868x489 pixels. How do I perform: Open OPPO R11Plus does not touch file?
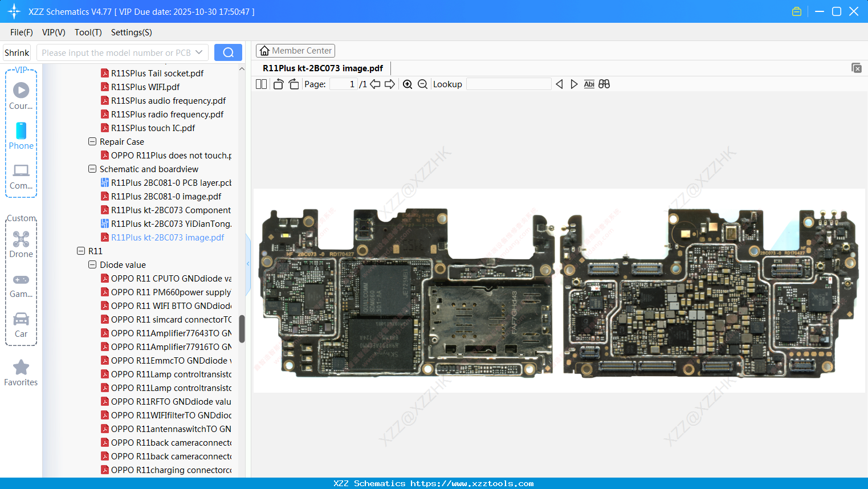click(x=166, y=156)
